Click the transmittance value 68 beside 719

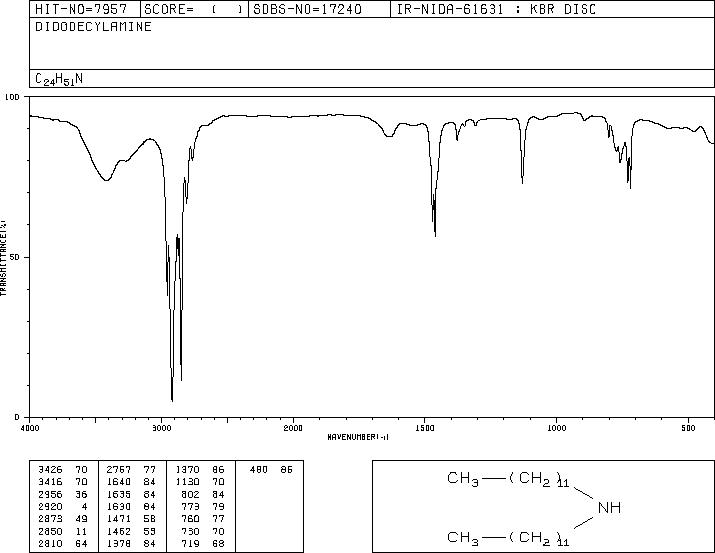[x=218, y=544]
